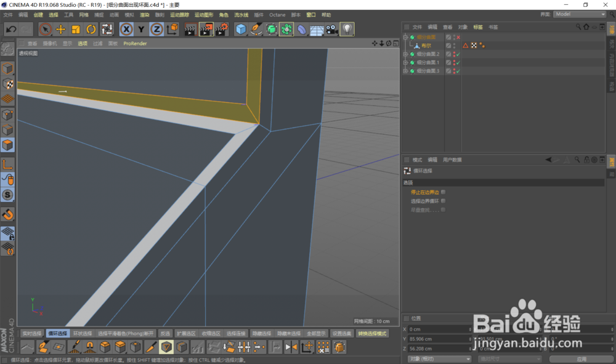Open ProRender viewport menu
This screenshot has height=364, width=616.
135,44
